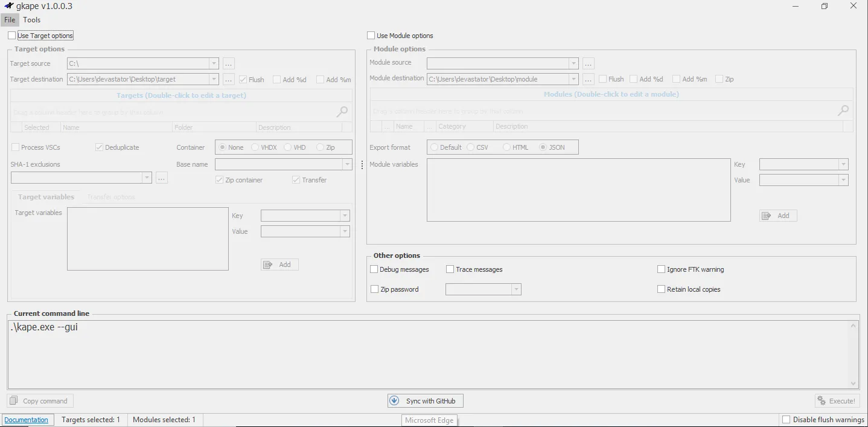Click the Copy command button
This screenshot has height=427, width=868.
point(40,401)
